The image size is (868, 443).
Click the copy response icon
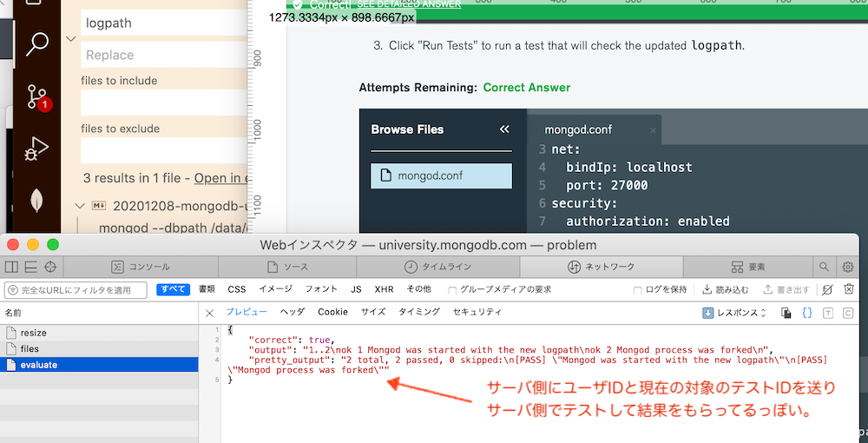[786, 313]
